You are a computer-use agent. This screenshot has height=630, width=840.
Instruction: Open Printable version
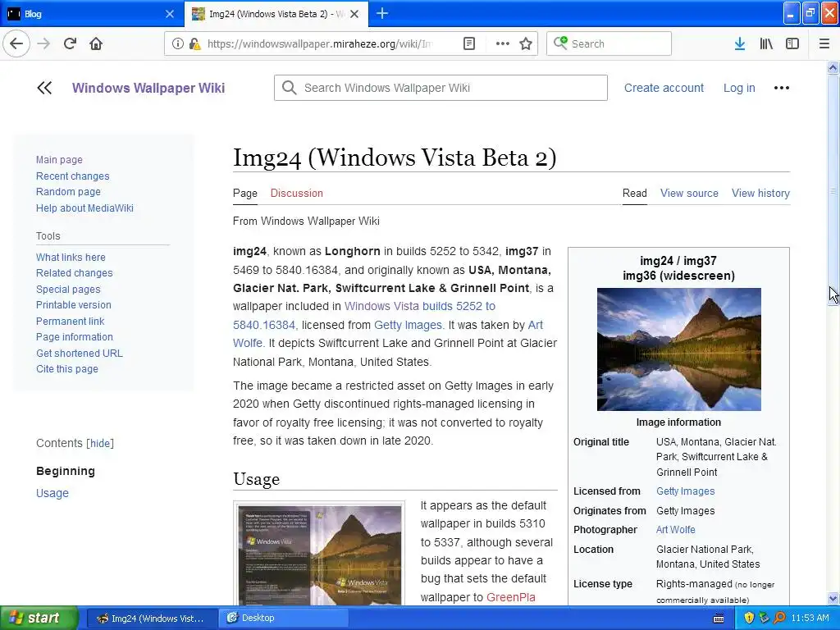pyautogui.click(x=73, y=305)
